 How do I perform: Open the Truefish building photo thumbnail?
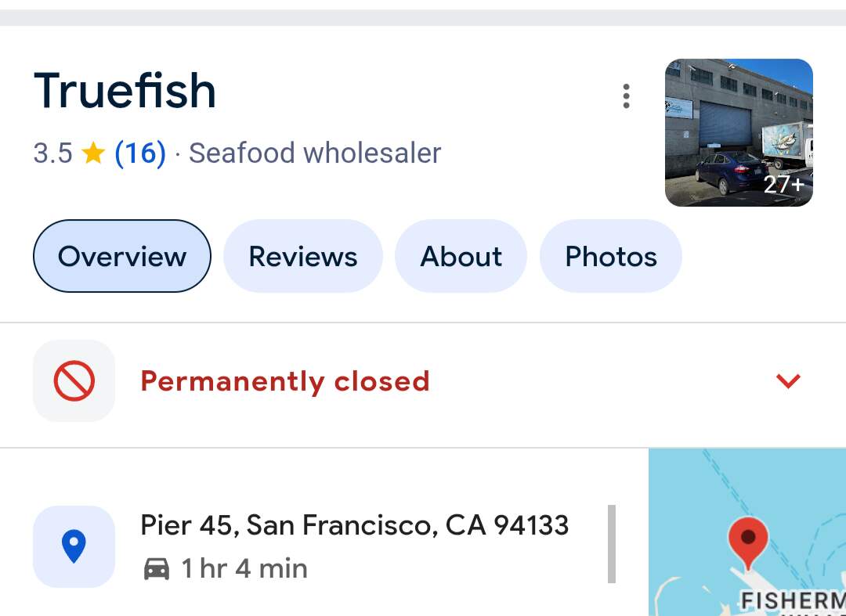click(x=739, y=132)
